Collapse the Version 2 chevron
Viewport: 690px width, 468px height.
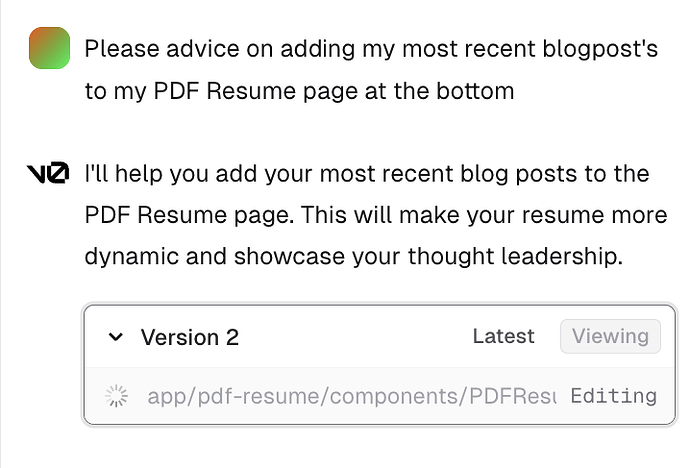tap(116, 337)
